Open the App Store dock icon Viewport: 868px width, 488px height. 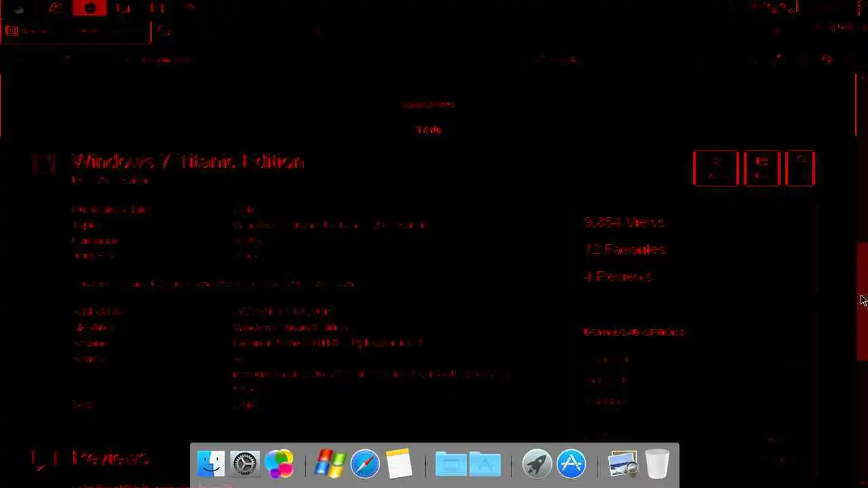[571, 464]
